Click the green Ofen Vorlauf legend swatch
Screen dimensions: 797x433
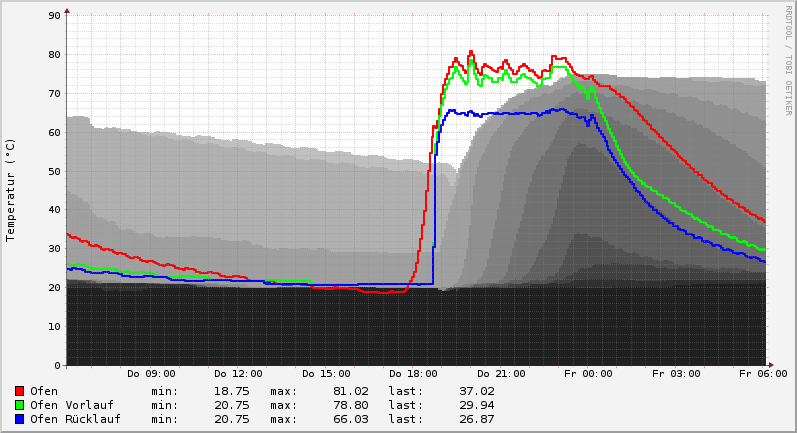pyautogui.click(x=19, y=405)
